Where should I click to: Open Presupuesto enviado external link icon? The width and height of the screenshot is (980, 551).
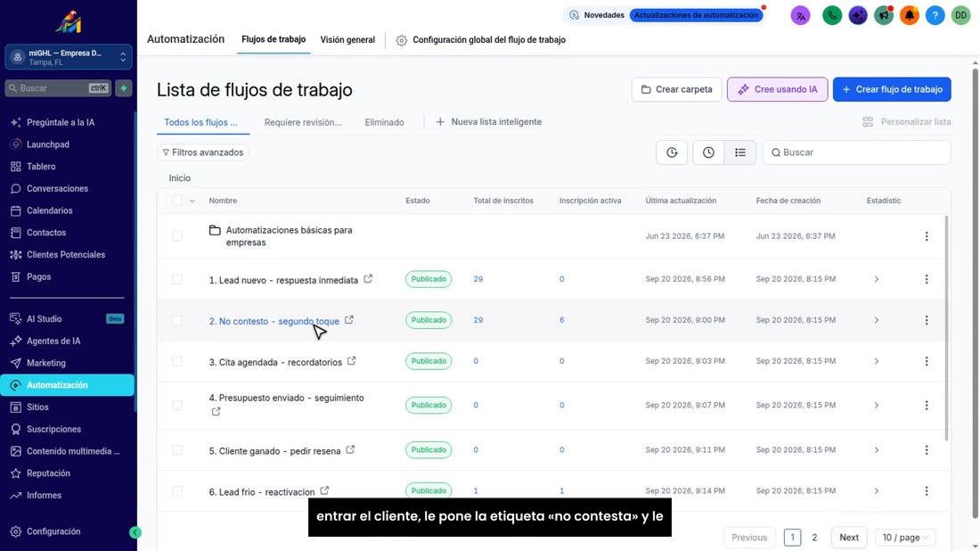[216, 412]
